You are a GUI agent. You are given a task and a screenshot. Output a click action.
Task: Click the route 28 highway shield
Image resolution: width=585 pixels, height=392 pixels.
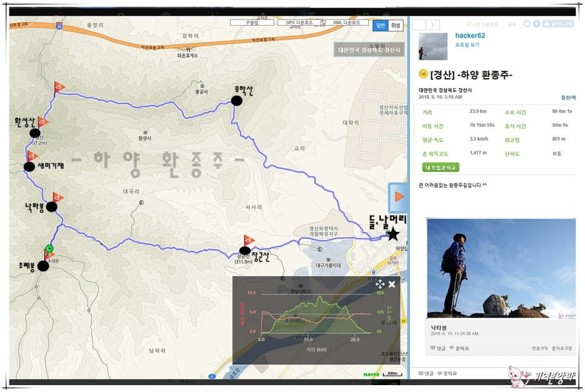pos(59,26)
